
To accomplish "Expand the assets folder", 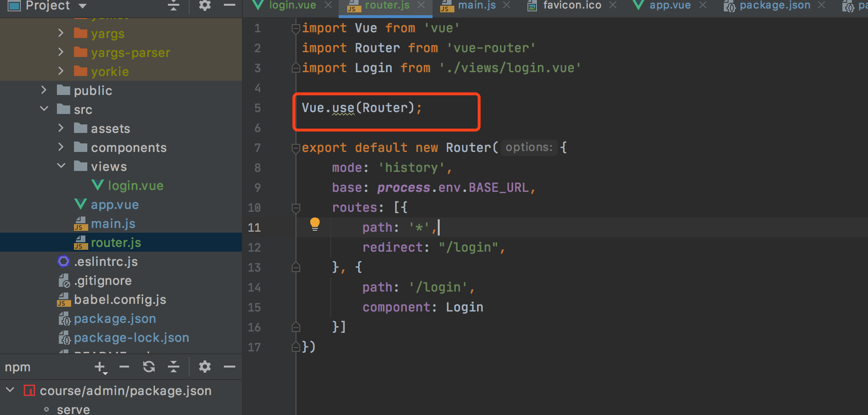I will pyautogui.click(x=61, y=128).
